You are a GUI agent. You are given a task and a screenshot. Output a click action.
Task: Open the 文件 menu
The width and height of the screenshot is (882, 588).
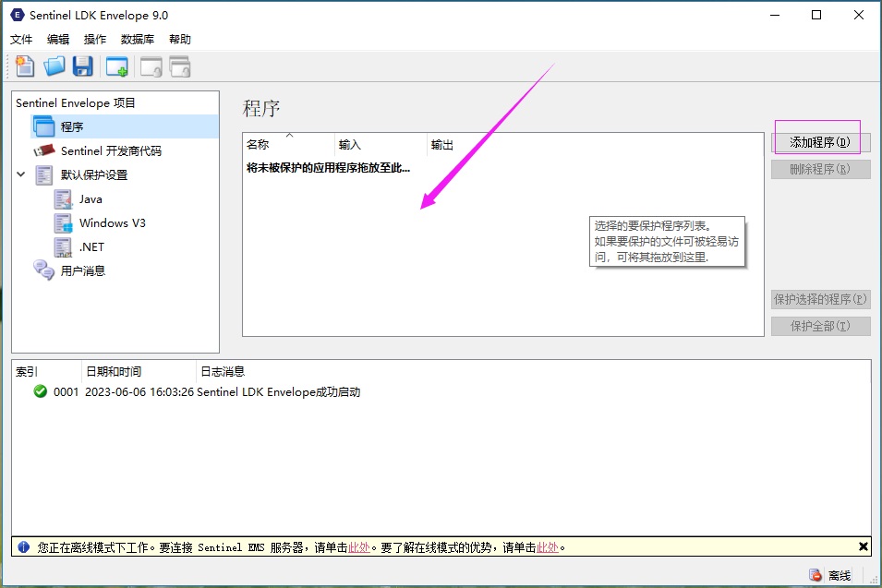point(21,40)
